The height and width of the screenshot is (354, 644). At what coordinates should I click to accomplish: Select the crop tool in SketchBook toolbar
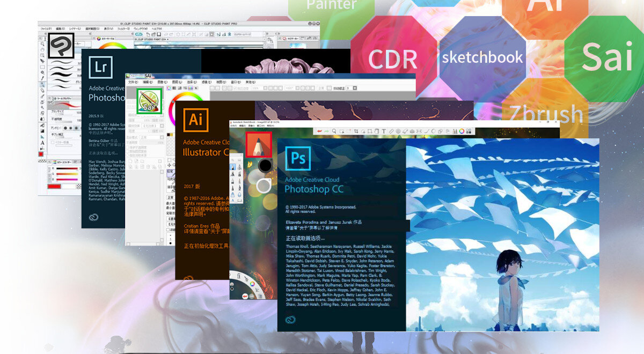click(356, 131)
